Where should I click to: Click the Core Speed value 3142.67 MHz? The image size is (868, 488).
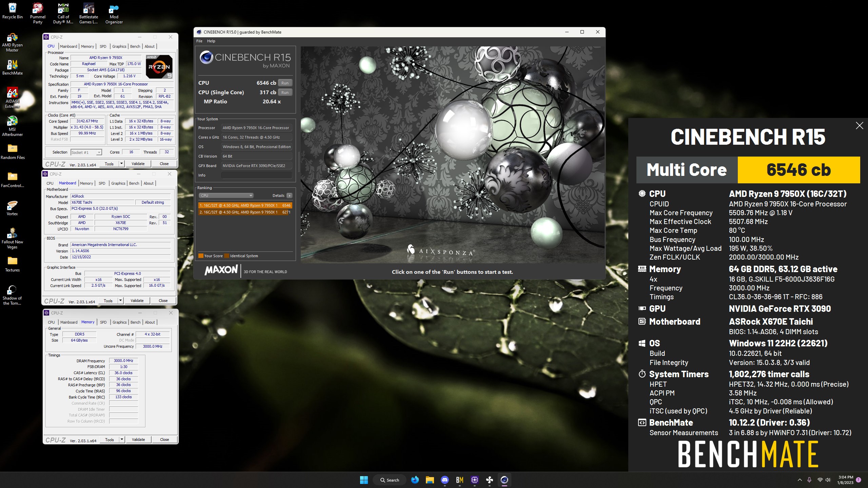pyautogui.click(x=87, y=121)
